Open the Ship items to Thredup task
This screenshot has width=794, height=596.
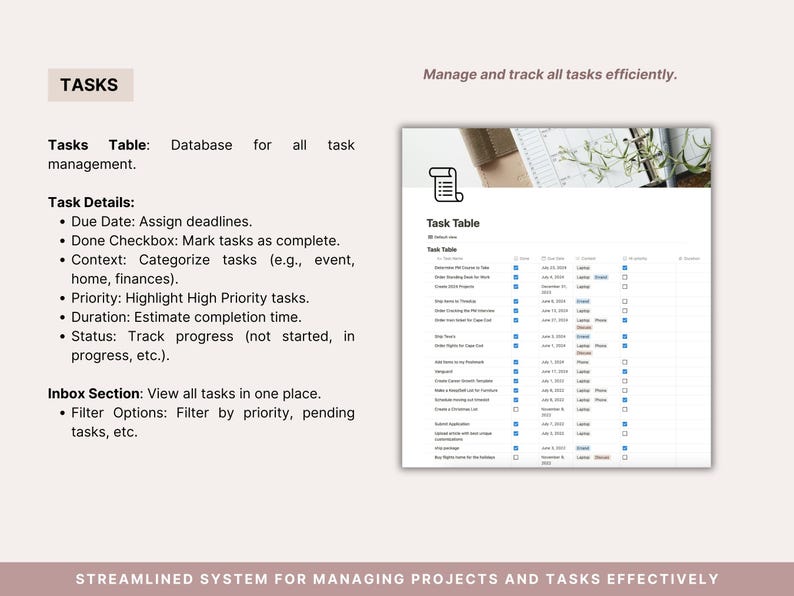pos(455,301)
